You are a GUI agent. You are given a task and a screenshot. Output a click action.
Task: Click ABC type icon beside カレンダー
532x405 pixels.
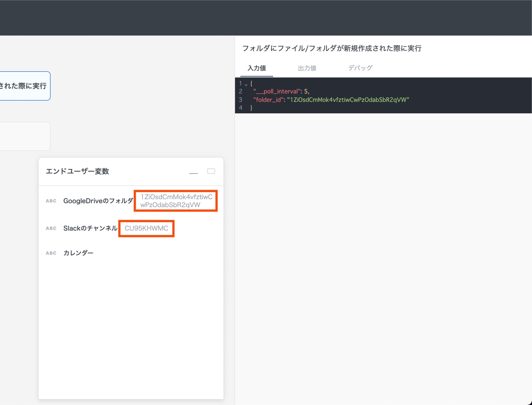tap(51, 253)
